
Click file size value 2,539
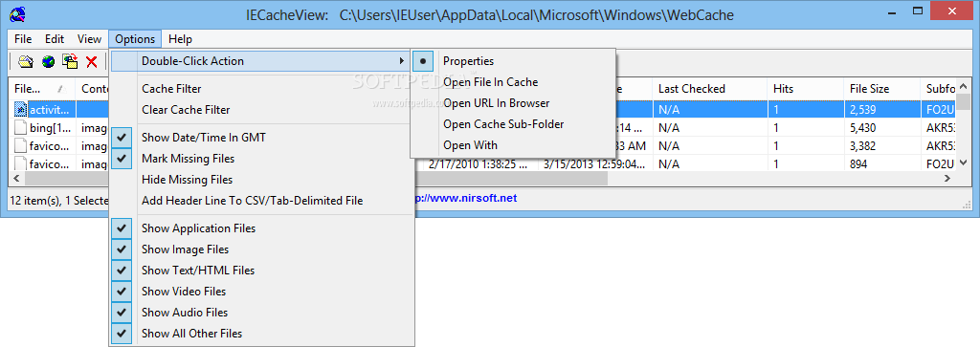[x=862, y=110]
